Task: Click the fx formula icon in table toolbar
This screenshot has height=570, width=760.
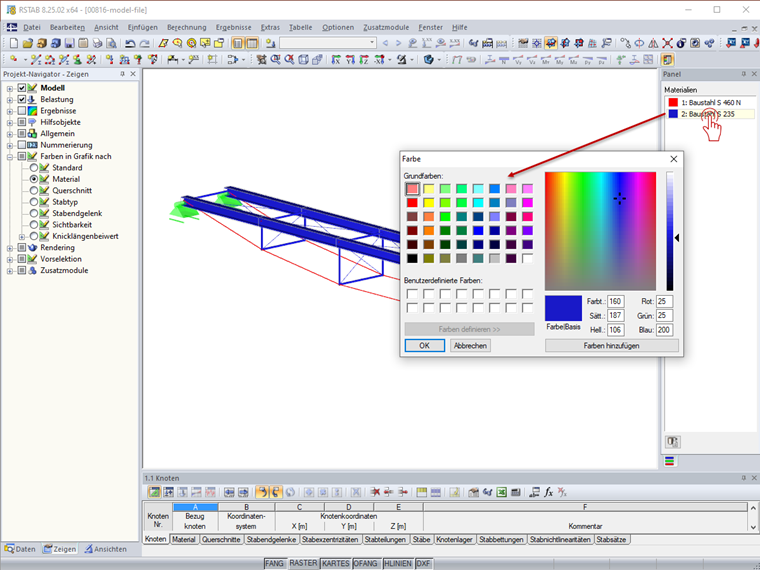Action: click(x=548, y=492)
